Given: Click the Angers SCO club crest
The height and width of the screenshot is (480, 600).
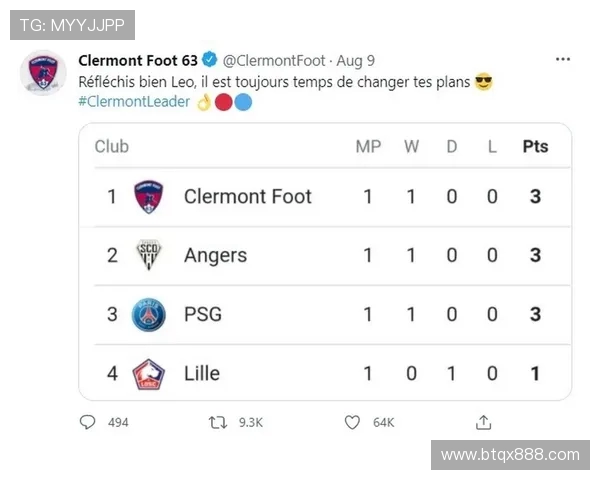Looking at the screenshot, I should pos(148,255).
